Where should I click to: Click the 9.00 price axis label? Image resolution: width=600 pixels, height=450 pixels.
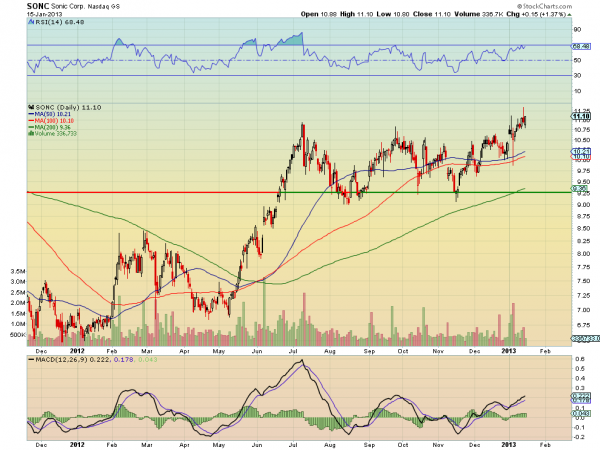point(584,205)
